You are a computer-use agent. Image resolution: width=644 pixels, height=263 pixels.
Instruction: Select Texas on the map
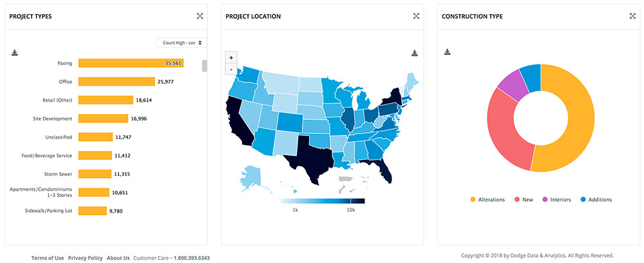coord(308,156)
